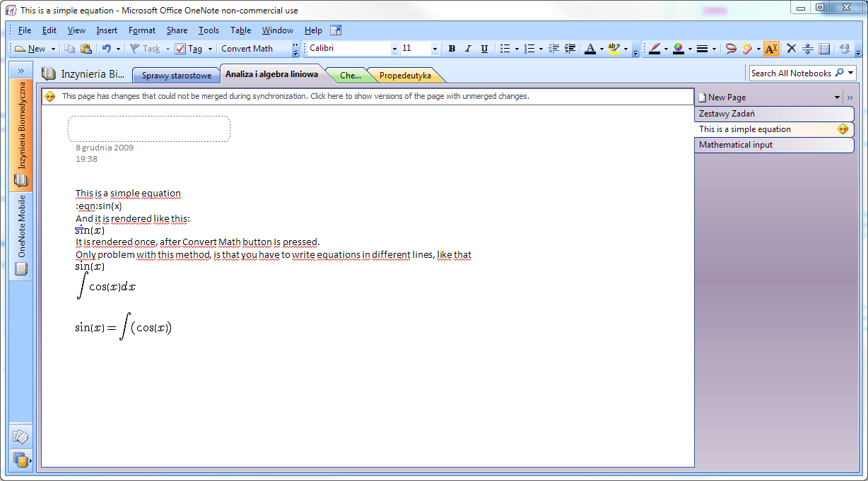Select the red pen tool
Viewport: 868px width, 481px height.
(655, 49)
